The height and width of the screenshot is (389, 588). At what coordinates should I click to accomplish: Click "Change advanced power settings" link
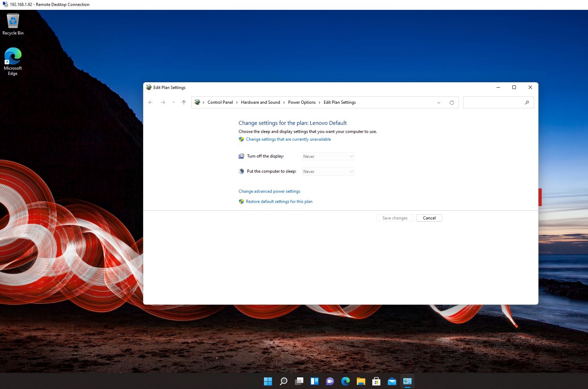pyautogui.click(x=269, y=191)
